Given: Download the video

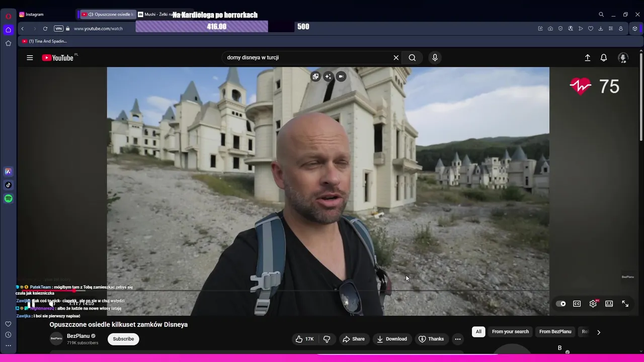Looking at the screenshot, I should tap(392, 339).
